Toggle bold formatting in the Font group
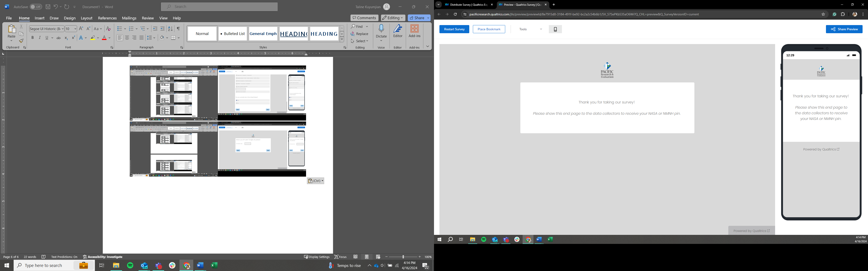Viewport: 868px width, 271px height. click(x=33, y=38)
